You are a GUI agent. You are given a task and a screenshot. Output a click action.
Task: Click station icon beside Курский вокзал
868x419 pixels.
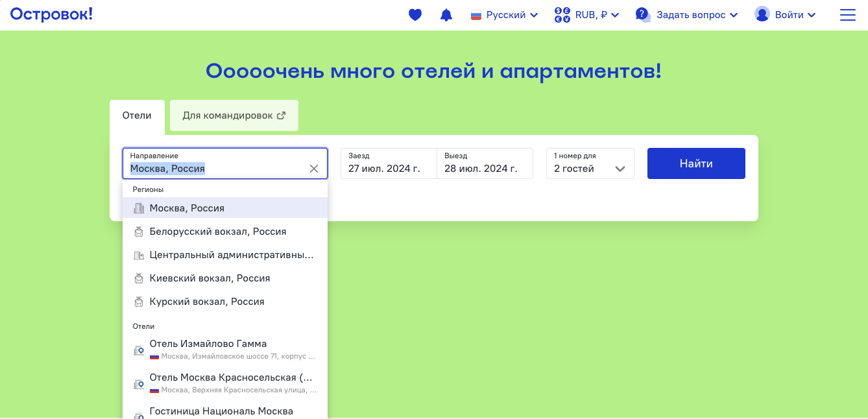click(138, 302)
